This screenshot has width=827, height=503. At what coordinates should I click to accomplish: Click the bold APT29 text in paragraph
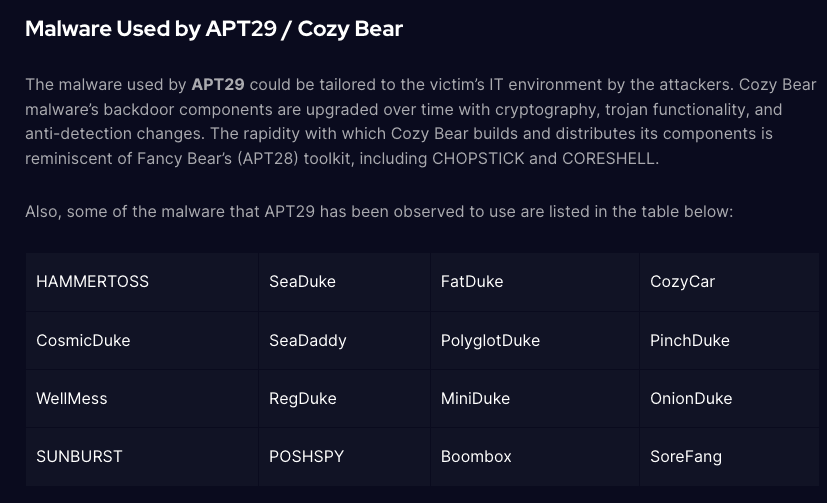pos(218,84)
